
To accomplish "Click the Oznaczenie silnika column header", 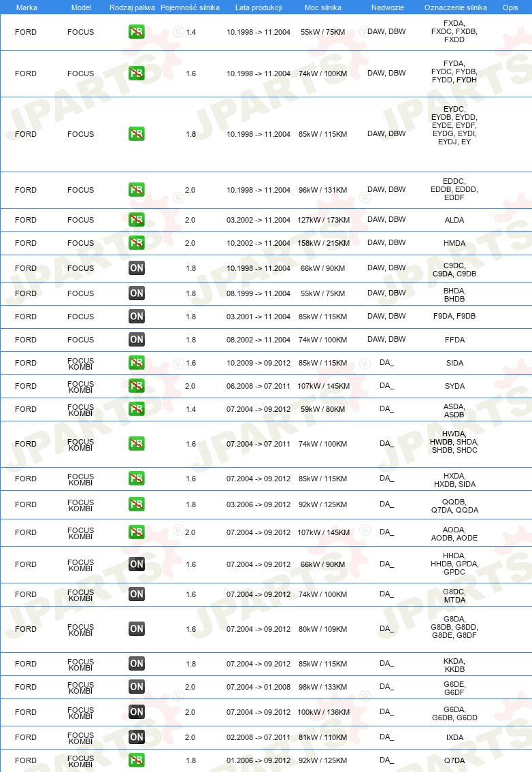I will (x=456, y=7).
